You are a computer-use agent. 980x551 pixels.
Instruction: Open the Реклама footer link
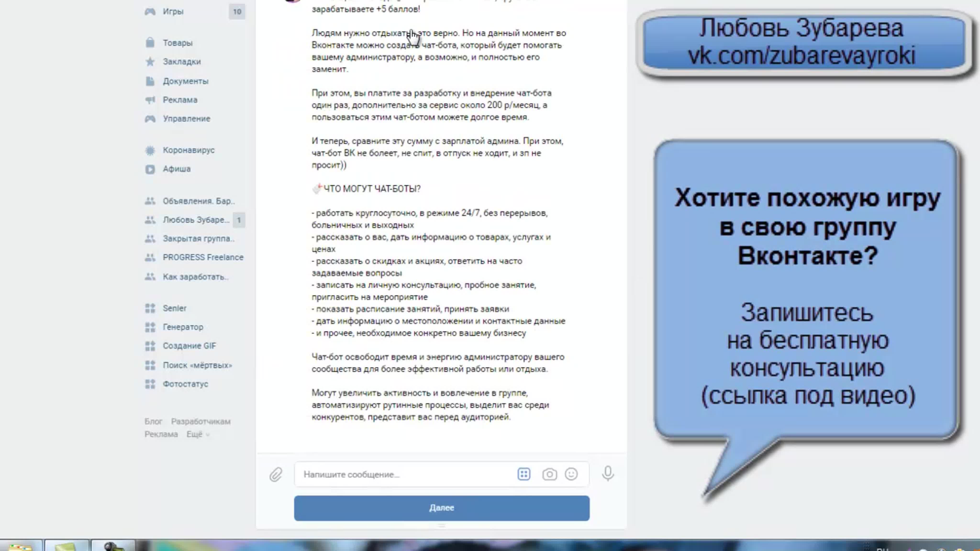pyautogui.click(x=161, y=434)
